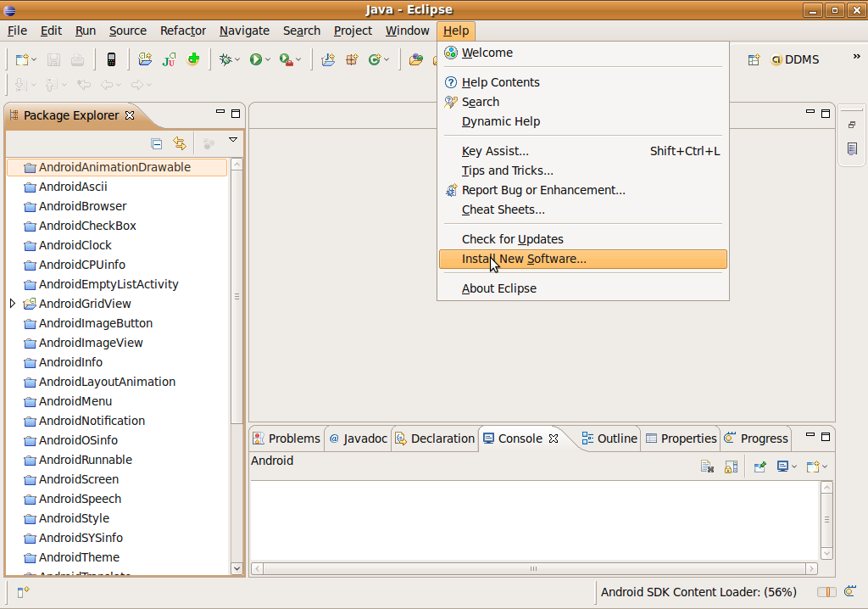Expand the AndroidGridView project
This screenshot has height=609, width=868.
point(12,303)
